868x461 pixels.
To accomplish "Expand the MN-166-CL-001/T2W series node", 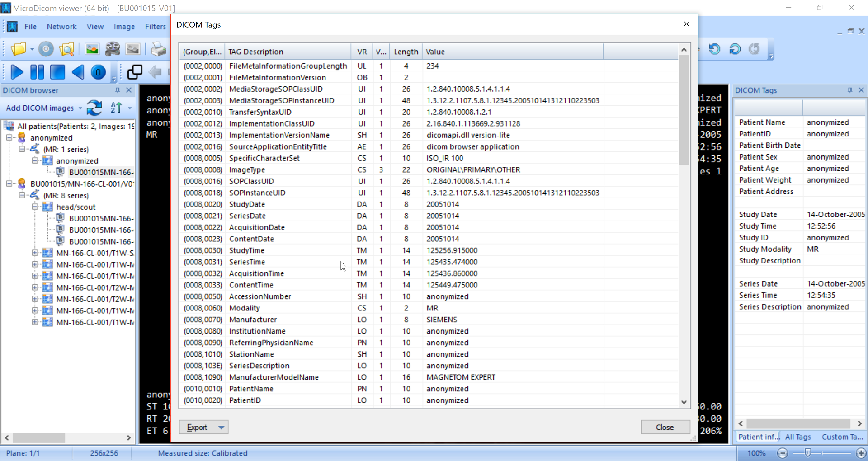I will 35,287.
